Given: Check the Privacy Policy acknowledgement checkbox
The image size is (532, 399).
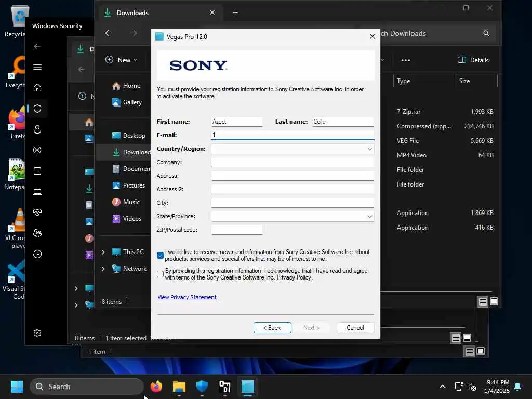Looking at the screenshot, I should [x=160, y=274].
